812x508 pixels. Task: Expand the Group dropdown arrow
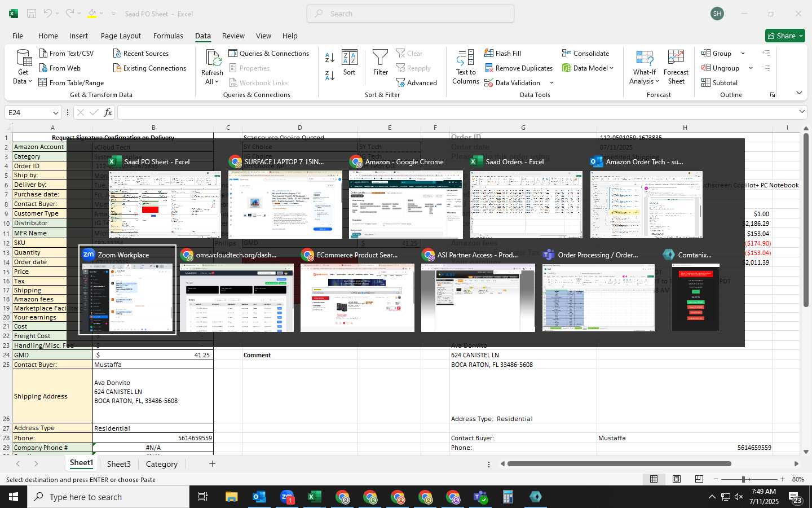pyautogui.click(x=743, y=54)
